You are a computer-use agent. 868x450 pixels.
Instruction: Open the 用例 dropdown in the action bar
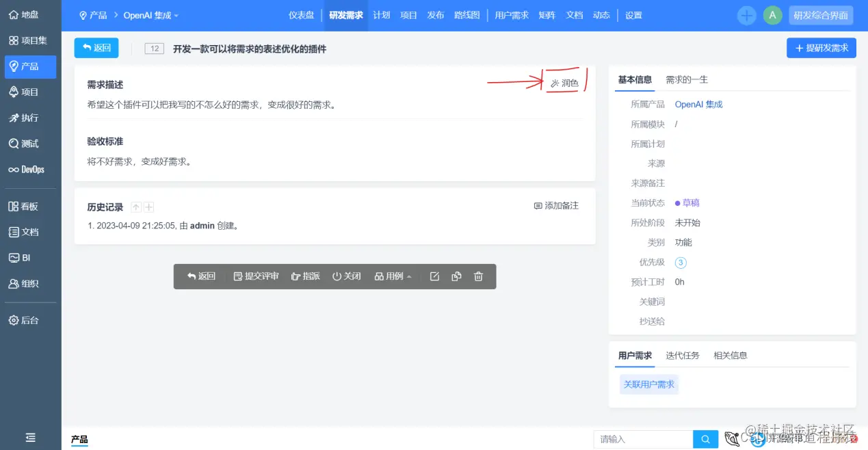click(x=393, y=276)
